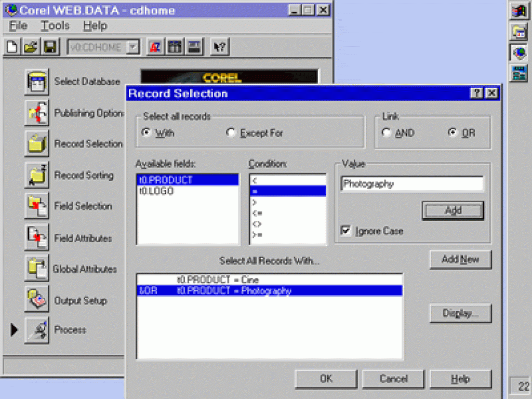Image resolution: width=532 pixels, height=399 pixels.
Task: Open Publishing Options icon in sidebar
Action: click(x=36, y=113)
